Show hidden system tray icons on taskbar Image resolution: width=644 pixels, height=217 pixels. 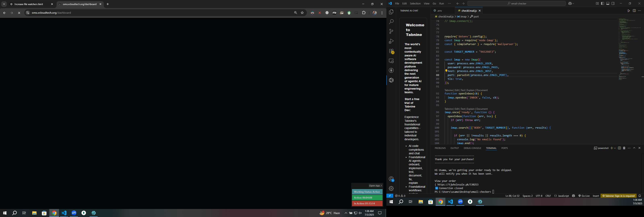click(346, 213)
